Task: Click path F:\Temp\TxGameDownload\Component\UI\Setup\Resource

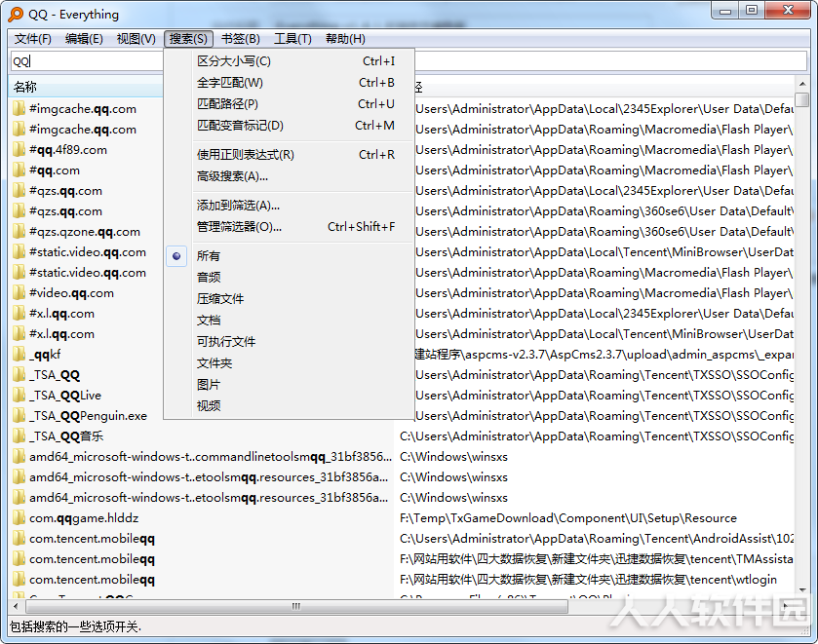Action: [x=568, y=517]
